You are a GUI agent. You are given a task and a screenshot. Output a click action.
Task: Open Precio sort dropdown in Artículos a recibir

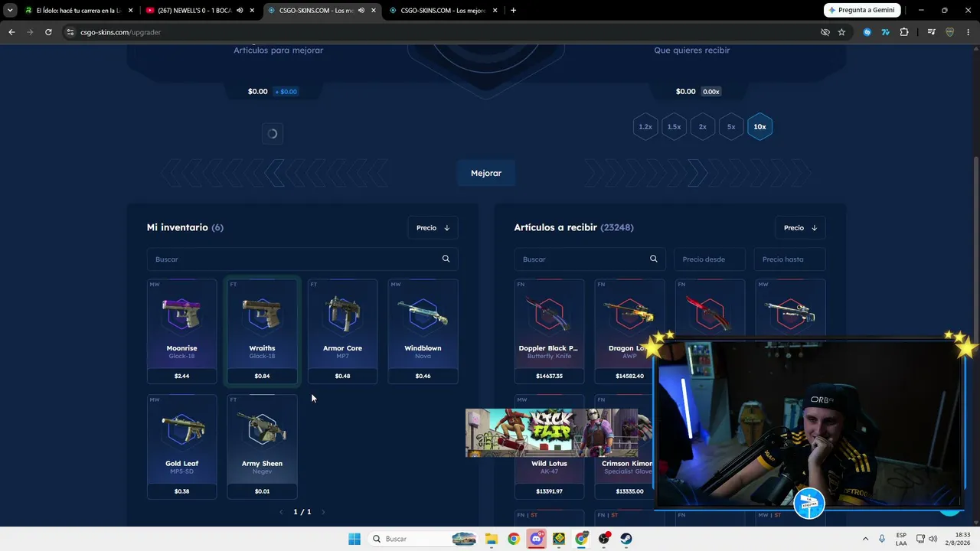pos(800,227)
